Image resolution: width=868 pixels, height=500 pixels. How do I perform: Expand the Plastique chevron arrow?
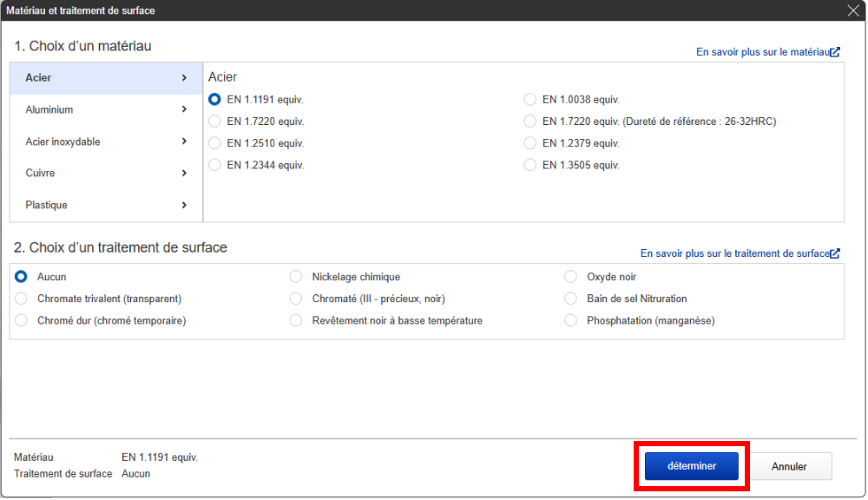[184, 206]
